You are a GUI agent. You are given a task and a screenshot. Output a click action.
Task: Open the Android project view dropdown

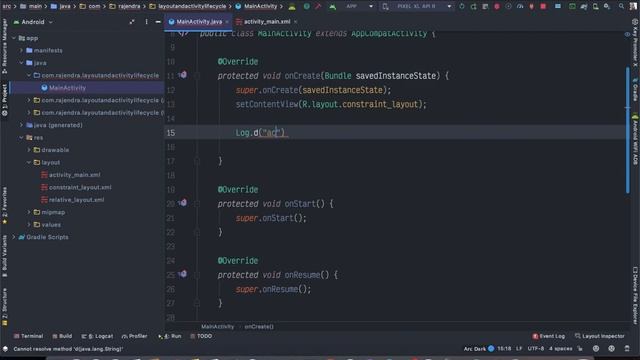pos(33,22)
